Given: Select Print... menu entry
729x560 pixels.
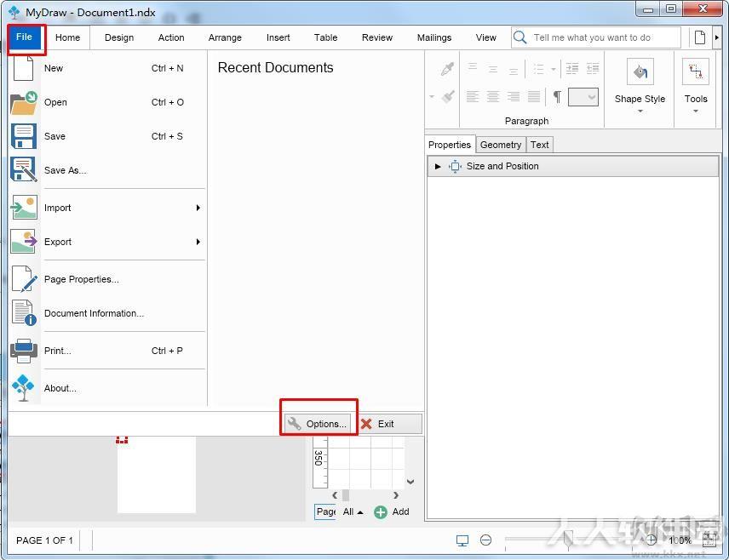Looking at the screenshot, I should tap(107, 351).
